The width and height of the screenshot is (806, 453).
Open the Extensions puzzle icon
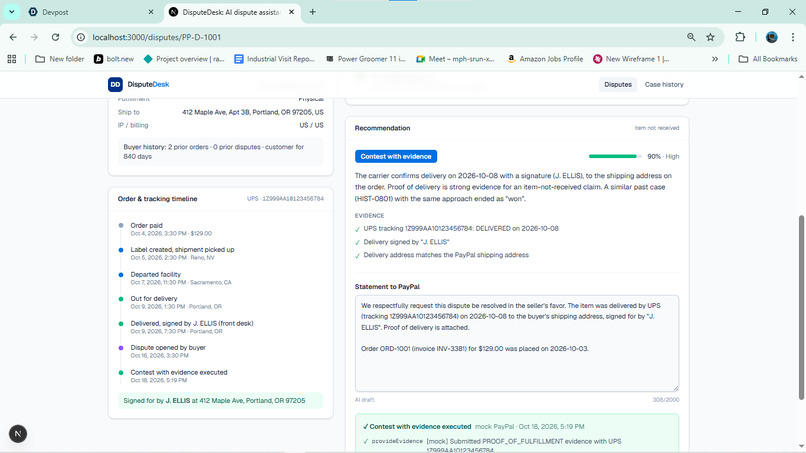[x=740, y=37]
